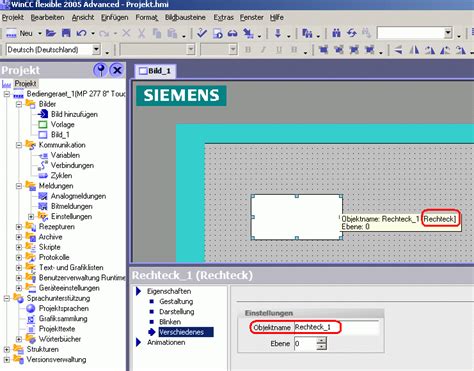Select Vorlage in project tree
Viewport: 474px width, 371px height.
click(x=62, y=125)
